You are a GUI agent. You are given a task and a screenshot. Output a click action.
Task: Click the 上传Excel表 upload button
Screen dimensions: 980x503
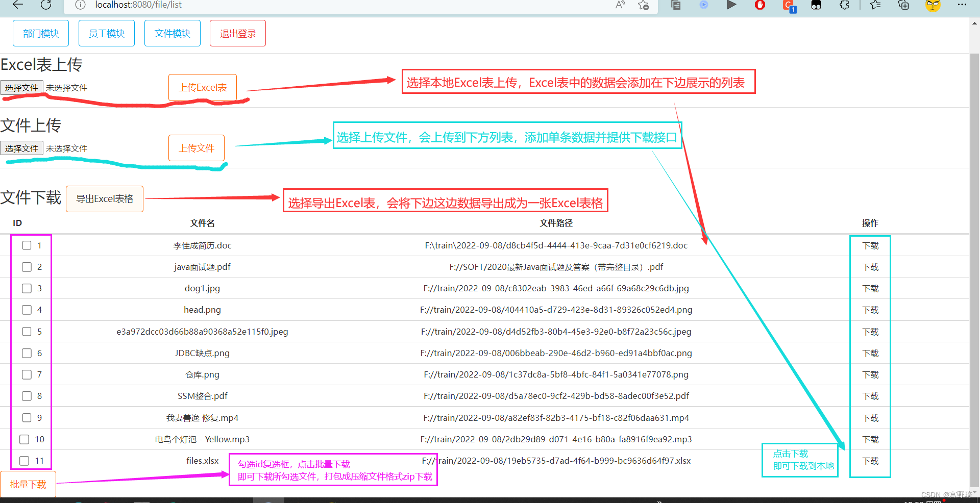[x=202, y=87]
